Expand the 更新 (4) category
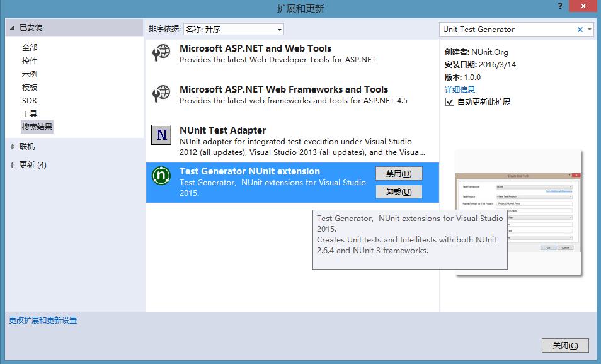The height and width of the screenshot is (364, 601). pos(13,165)
